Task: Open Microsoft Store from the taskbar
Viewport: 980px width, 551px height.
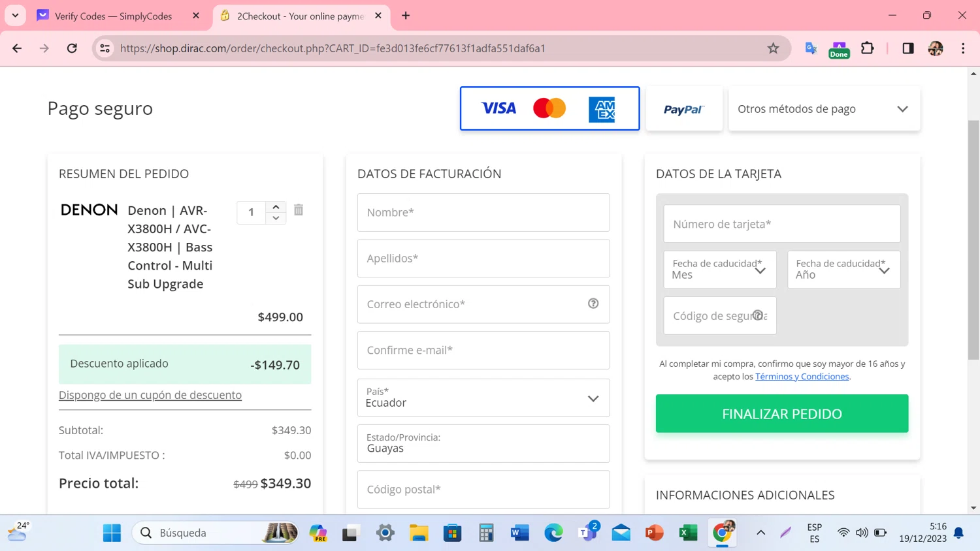Action: 452,533
